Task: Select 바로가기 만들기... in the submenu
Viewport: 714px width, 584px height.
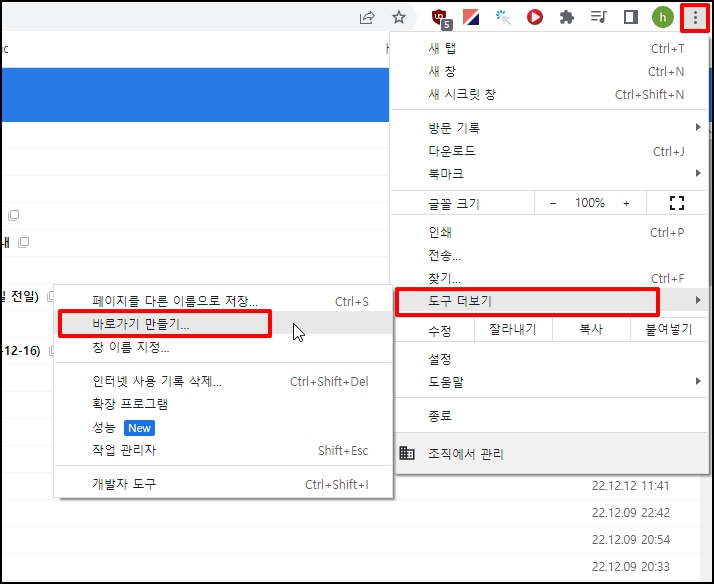Action: pos(223,324)
